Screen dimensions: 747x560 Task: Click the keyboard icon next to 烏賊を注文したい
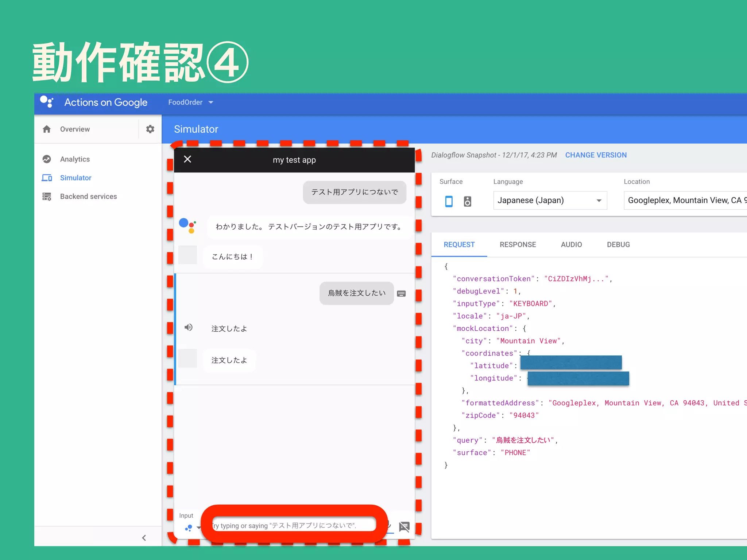(401, 293)
